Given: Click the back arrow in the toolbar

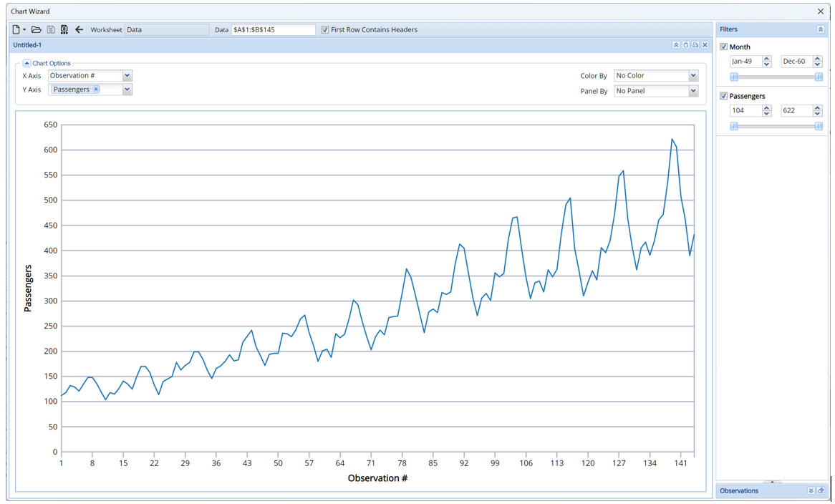Looking at the screenshot, I should point(79,29).
